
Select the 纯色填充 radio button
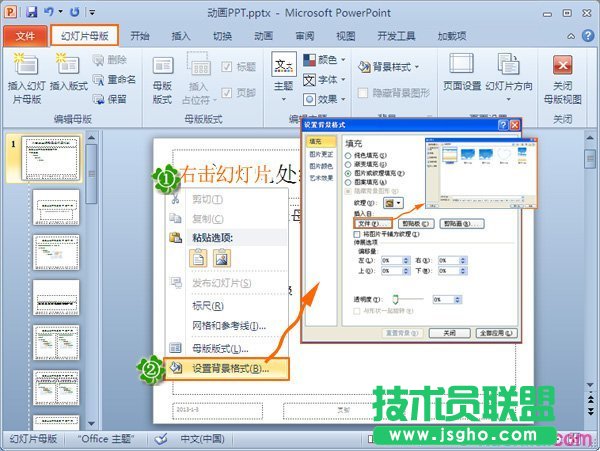click(x=348, y=156)
